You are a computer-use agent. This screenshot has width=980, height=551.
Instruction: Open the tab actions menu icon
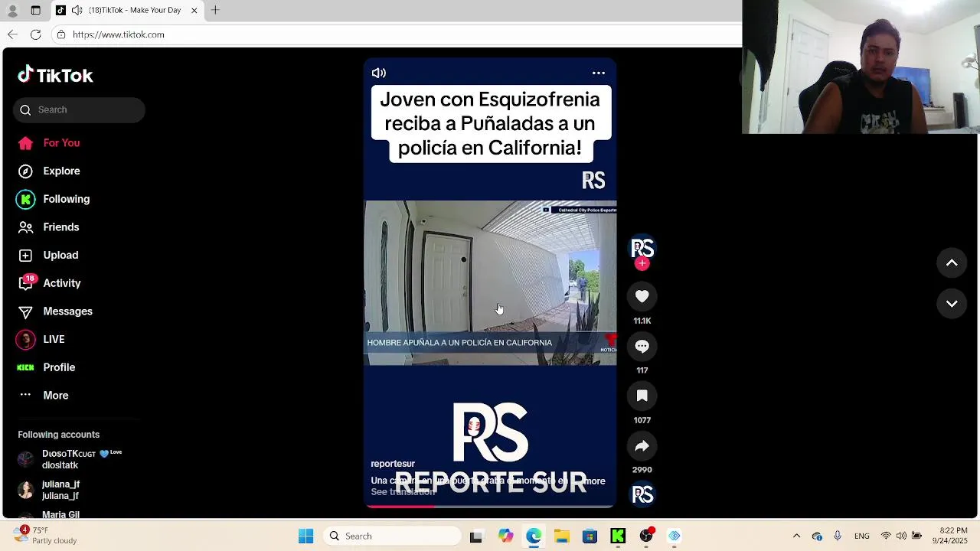pyautogui.click(x=36, y=10)
